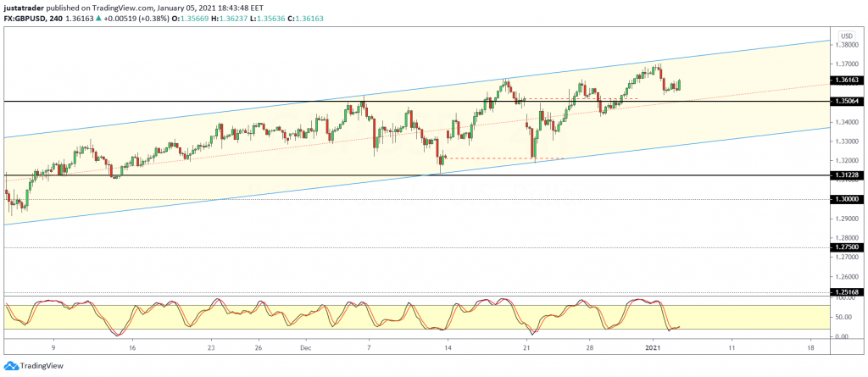
Task: Click the 1.27500 level price label
Action: (848, 247)
